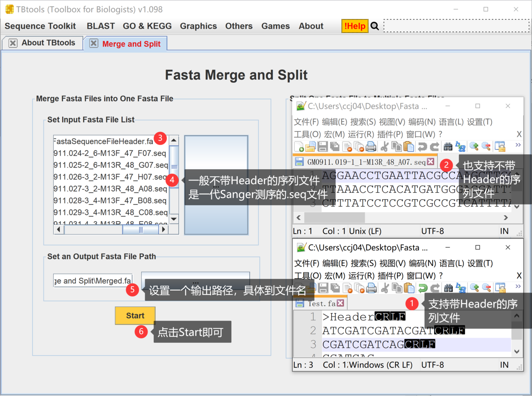Click the Zoom Out magnifier in the GM0911 Notepad++ toolbar

pos(486,146)
